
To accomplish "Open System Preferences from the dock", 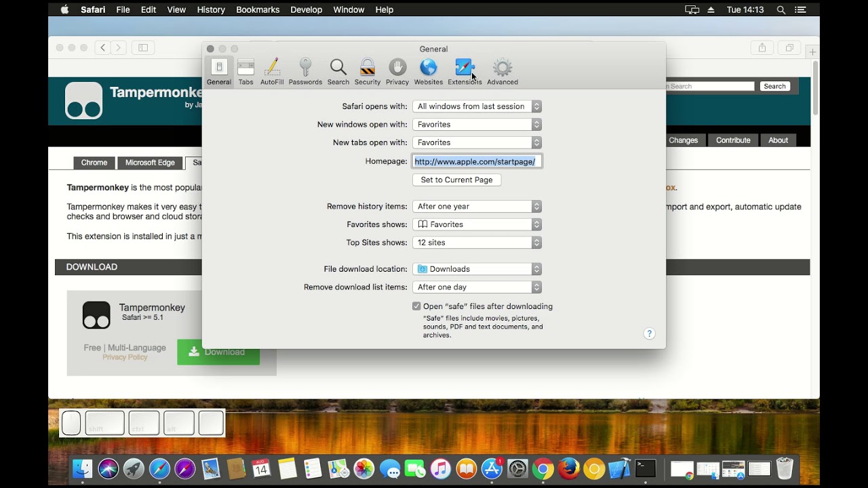I will 517,468.
